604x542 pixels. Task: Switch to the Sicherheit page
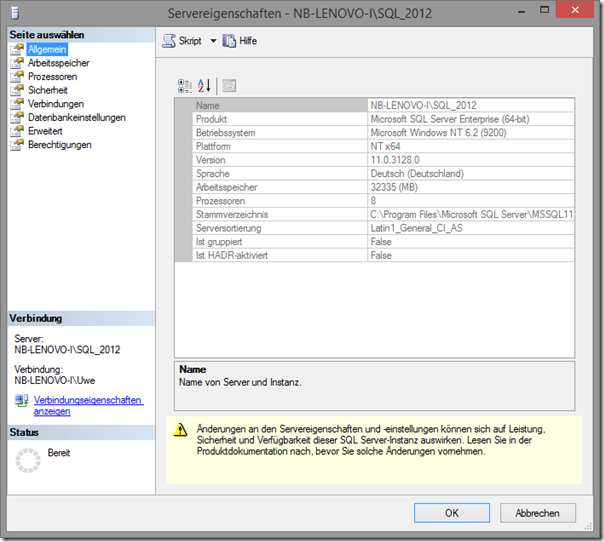48,90
